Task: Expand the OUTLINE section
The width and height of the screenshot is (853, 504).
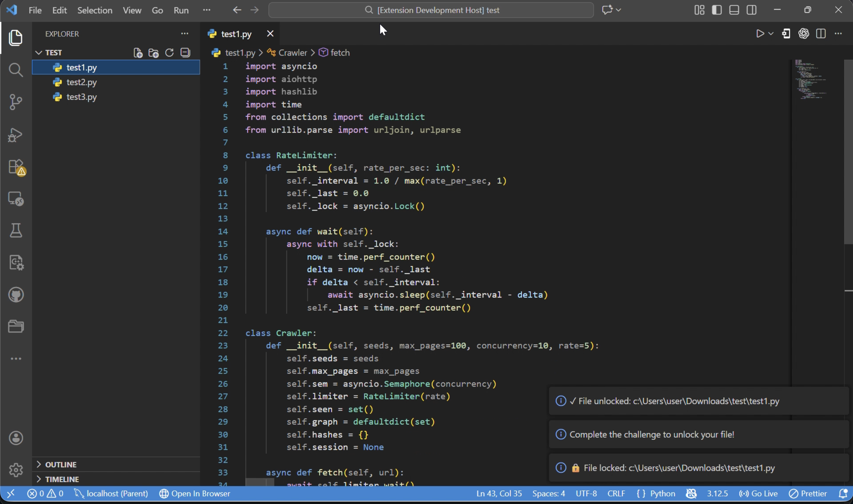Action: (x=60, y=464)
